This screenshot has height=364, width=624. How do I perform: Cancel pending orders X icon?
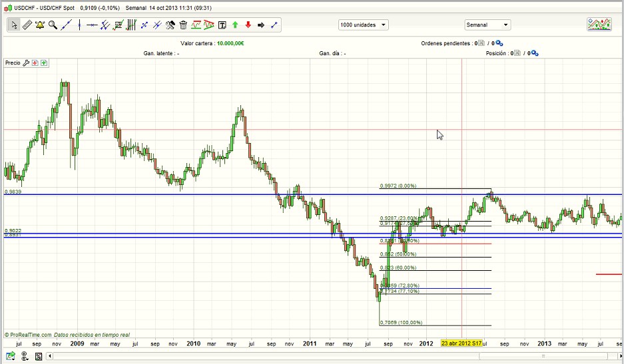pyautogui.click(x=481, y=43)
